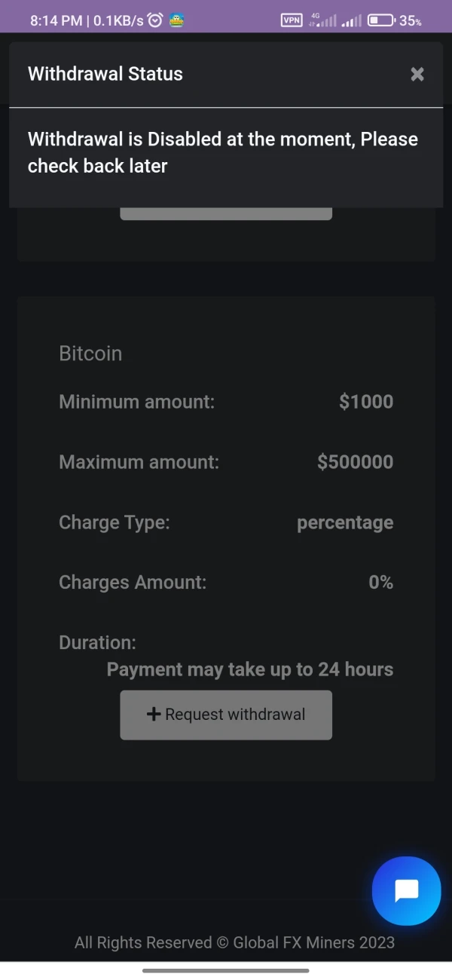This screenshot has height=980, width=452.
Task: Click the partially hidden gray button
Action: pyautogui.click(x=226, y=214)
